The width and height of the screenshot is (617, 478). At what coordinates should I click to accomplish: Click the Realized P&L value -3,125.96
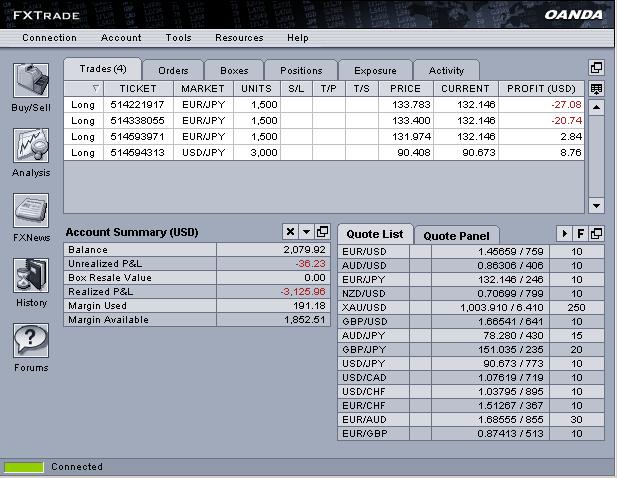tap(303, 292)
